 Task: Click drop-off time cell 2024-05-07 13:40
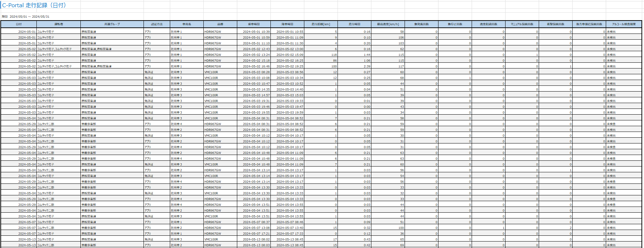point(287,228)
